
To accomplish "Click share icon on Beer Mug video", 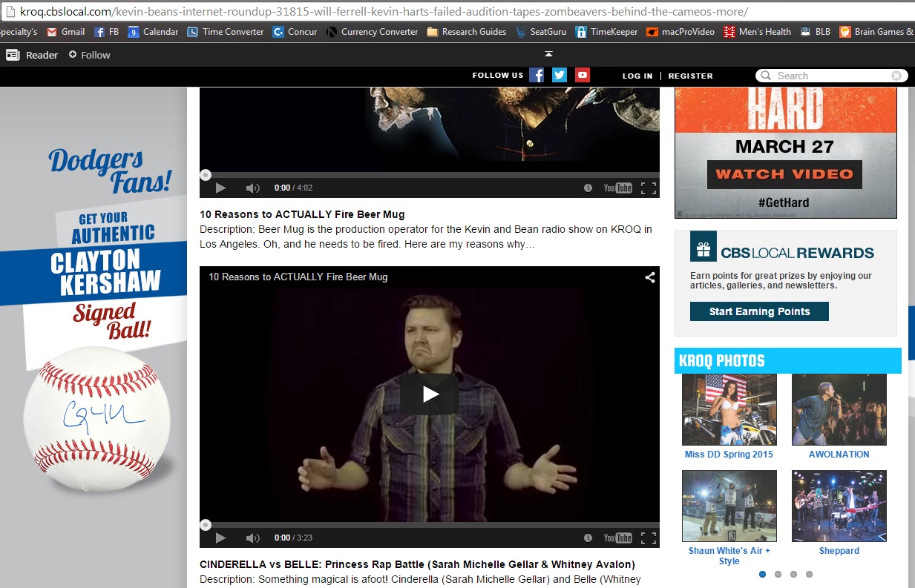I will [x=649, y=277].
